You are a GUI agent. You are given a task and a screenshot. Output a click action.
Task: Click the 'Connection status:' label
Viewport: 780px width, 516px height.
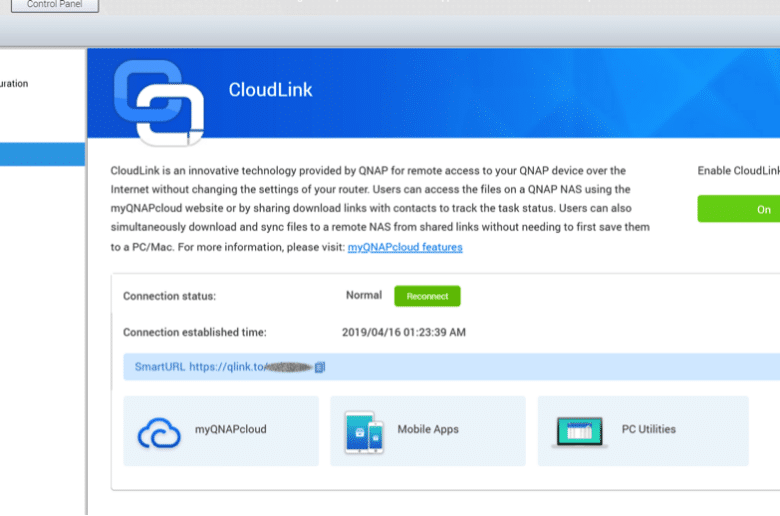click(x=170, y=296)
